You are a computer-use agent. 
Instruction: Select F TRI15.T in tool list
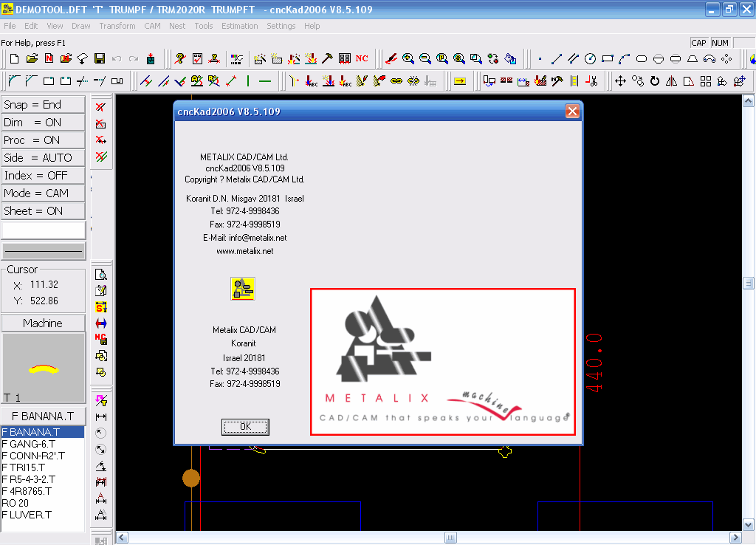point(42,468)
